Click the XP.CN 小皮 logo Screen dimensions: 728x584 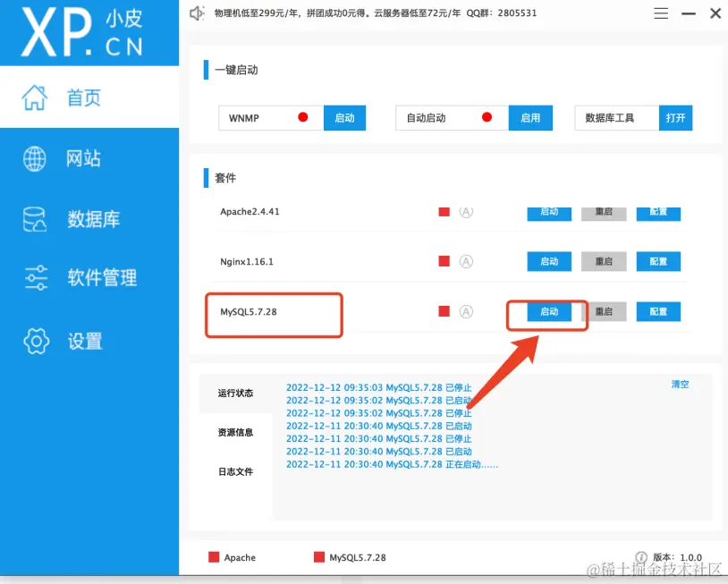coord(82,32)
